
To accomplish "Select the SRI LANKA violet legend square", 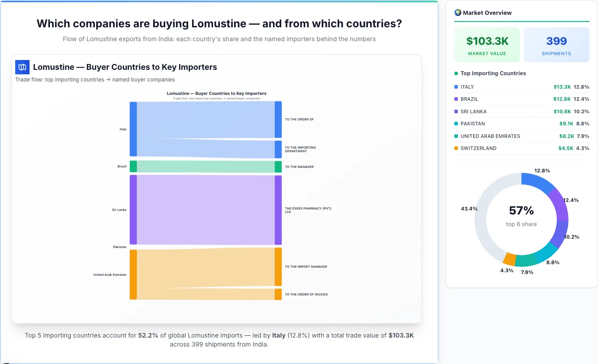I will (457, 111).
